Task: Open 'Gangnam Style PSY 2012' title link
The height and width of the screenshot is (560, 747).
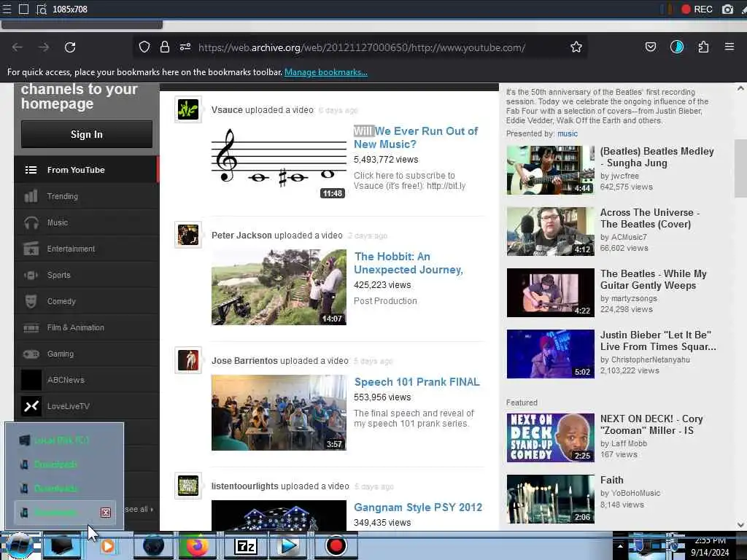Action: tap(418, 507)
